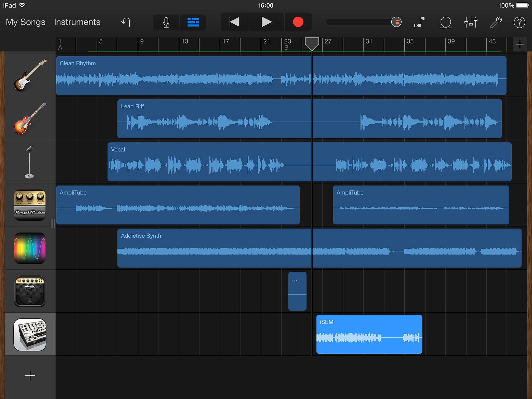
Task: Select the Addictive Synth region
Action: [319, 248]
